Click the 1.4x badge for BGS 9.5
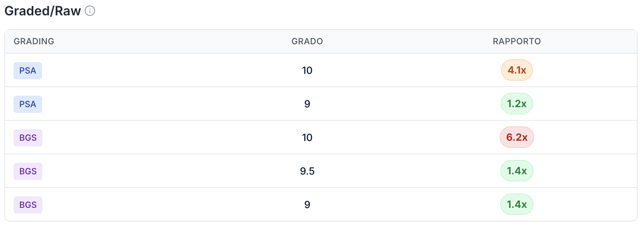This screenshot has height=230, width=644. click(x=516, y=171)
